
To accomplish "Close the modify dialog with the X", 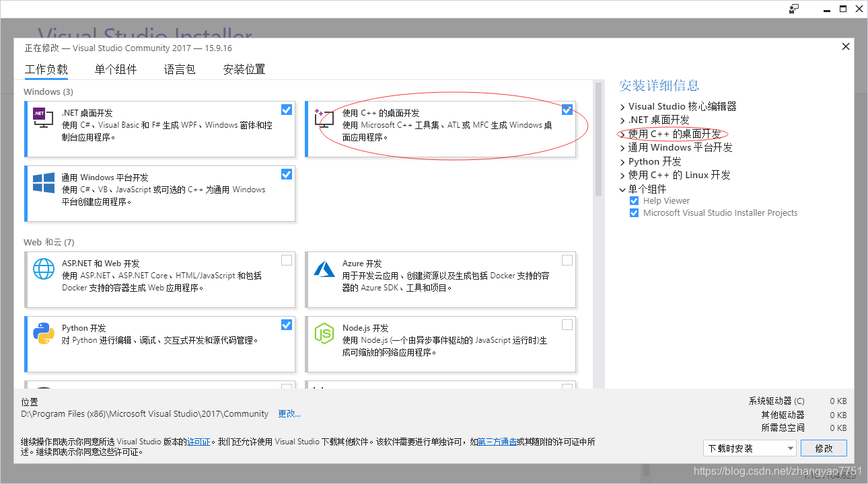I will click(x=846, y=46).
